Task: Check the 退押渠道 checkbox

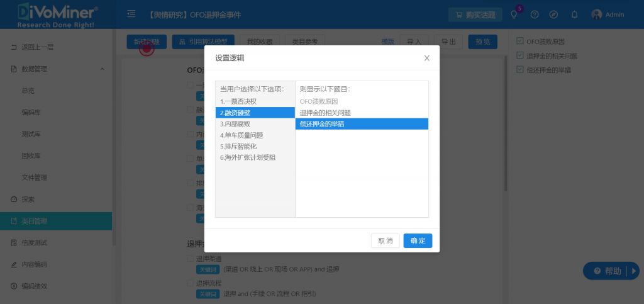Action: 190,259
